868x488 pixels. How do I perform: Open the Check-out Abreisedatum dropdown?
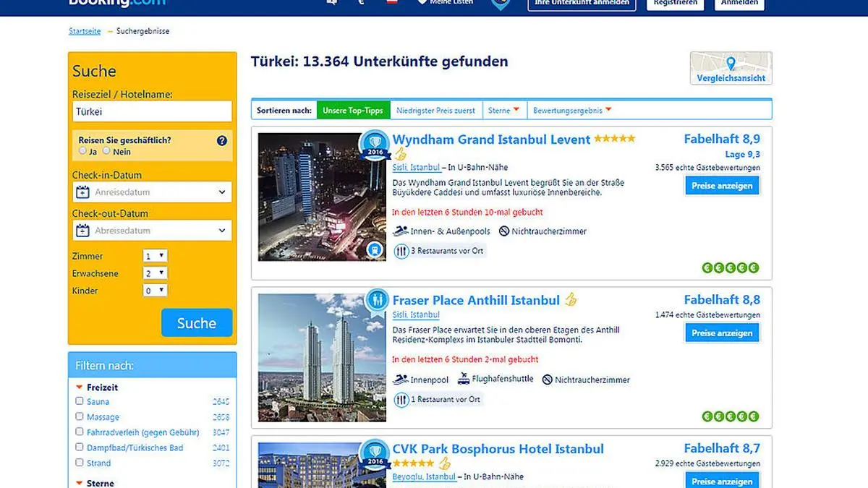[x=153, y=231]
